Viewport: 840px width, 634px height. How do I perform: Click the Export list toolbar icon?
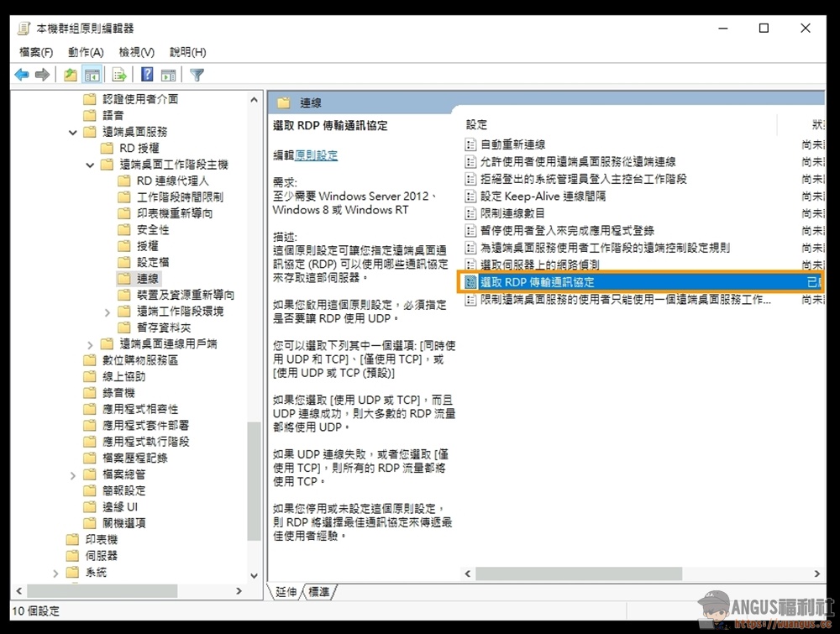(x=119, y=75)
